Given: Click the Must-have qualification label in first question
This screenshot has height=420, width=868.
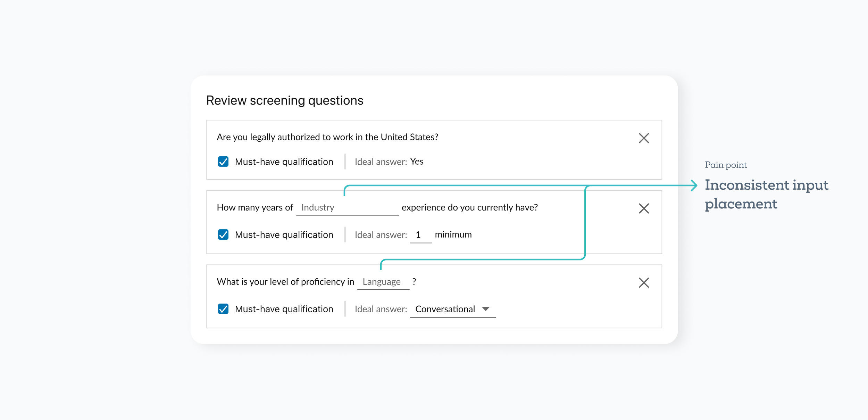Looking at the screenshot, I should click(x=284, y=162).
